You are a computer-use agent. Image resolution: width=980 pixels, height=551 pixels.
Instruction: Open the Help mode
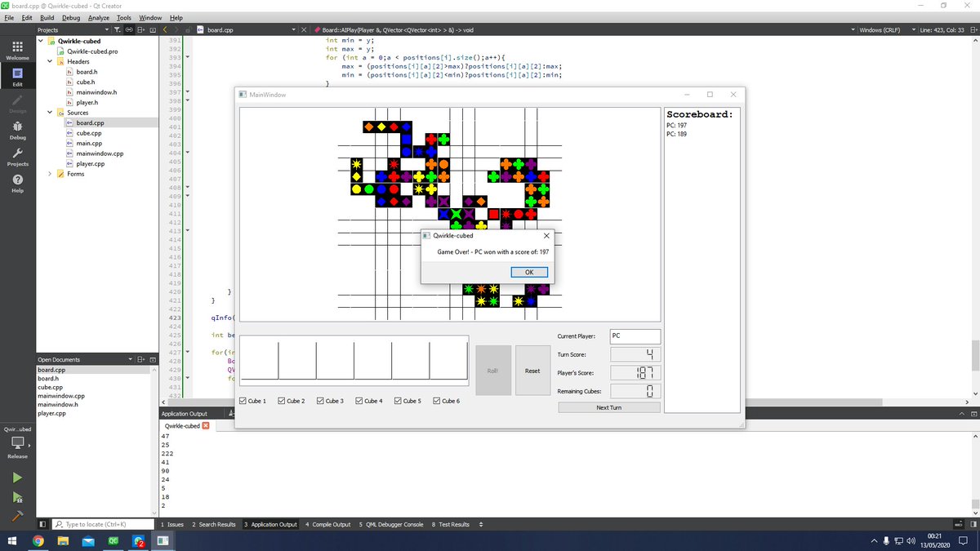pos(17,184)
